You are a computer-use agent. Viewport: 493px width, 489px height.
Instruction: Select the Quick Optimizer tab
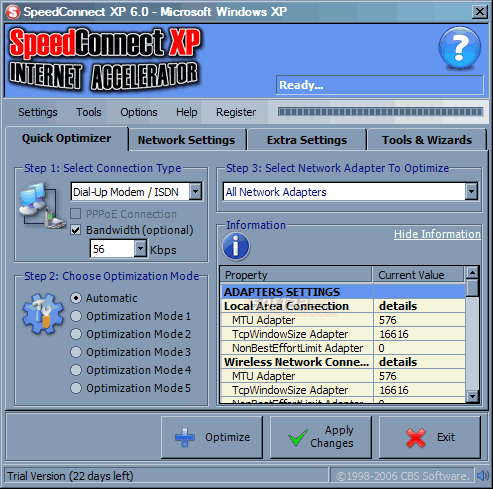67,138
